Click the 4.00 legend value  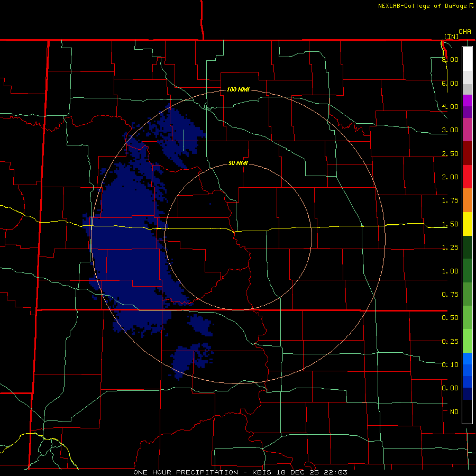click(450, 106)
